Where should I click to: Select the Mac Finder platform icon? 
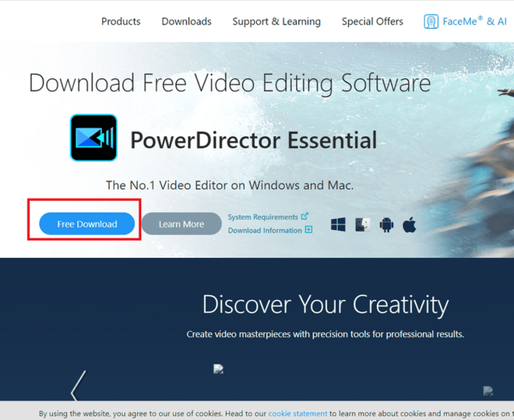pos(363,224)
